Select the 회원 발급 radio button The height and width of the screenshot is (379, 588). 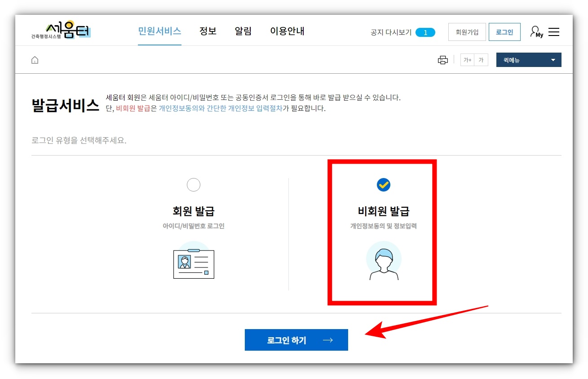coord(193,184)
